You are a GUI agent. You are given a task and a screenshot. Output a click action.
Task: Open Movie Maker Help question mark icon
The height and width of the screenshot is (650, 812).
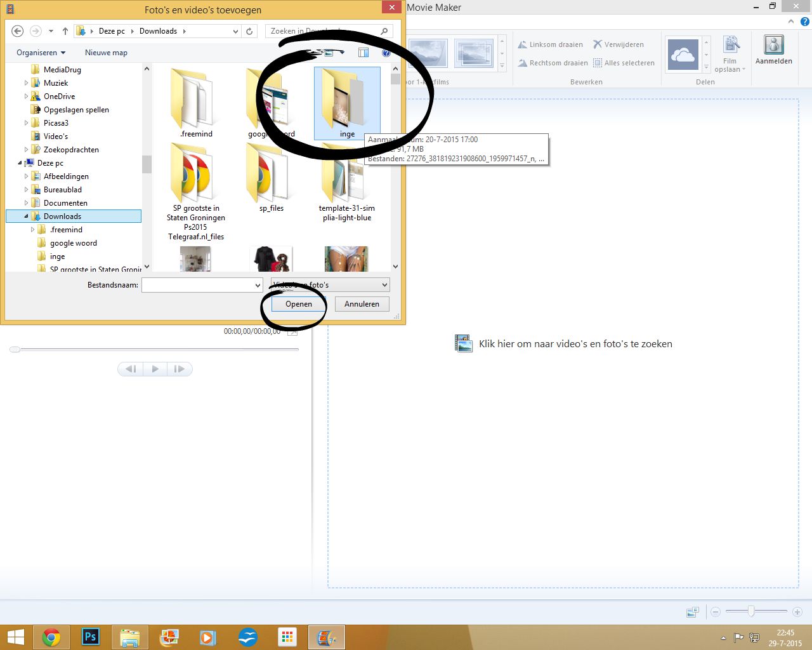[x=805, y=22]
